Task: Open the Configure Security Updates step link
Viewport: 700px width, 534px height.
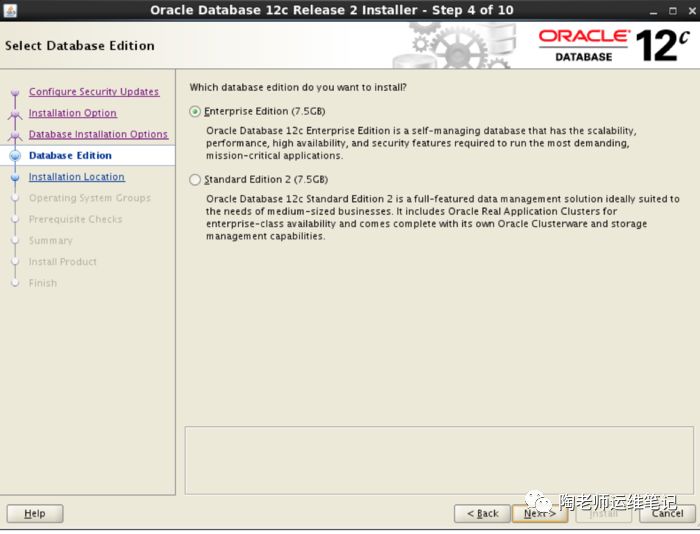Action: point(94,92)
